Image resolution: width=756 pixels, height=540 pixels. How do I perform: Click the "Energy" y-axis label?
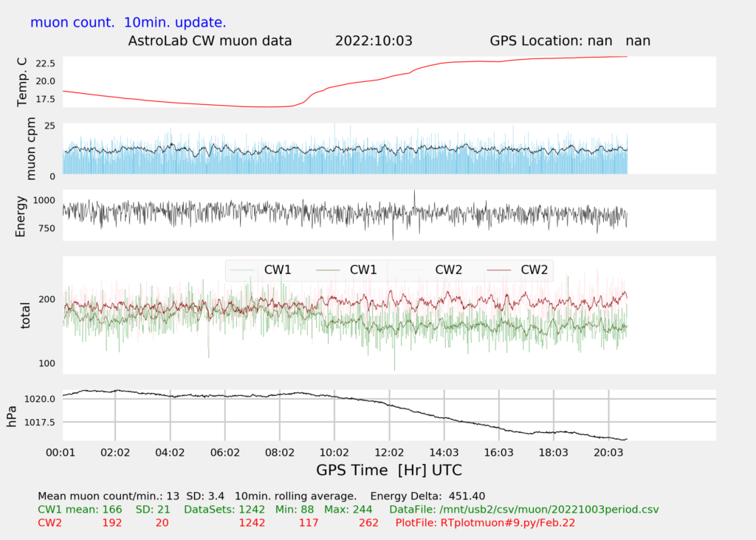tap(21, 216)
